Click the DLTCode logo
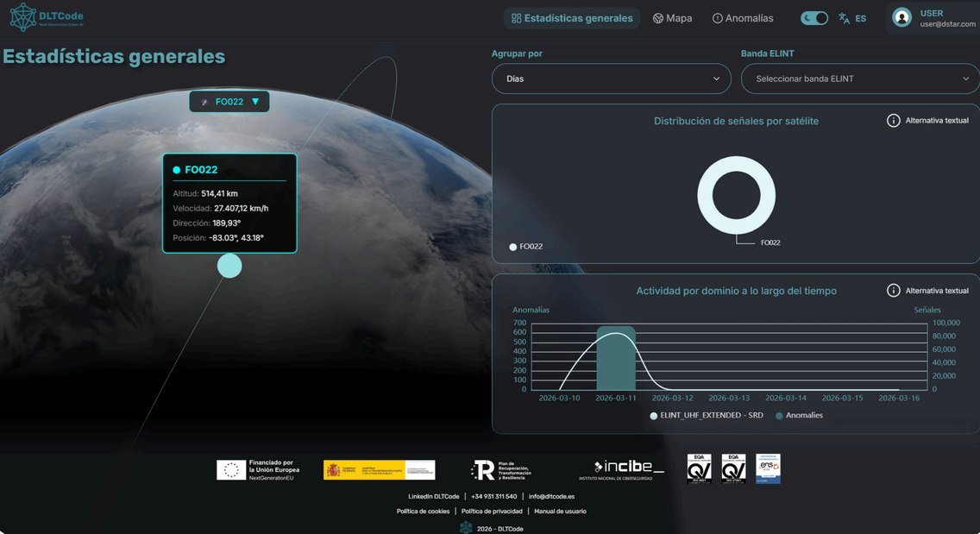 (x=47, y=17)
